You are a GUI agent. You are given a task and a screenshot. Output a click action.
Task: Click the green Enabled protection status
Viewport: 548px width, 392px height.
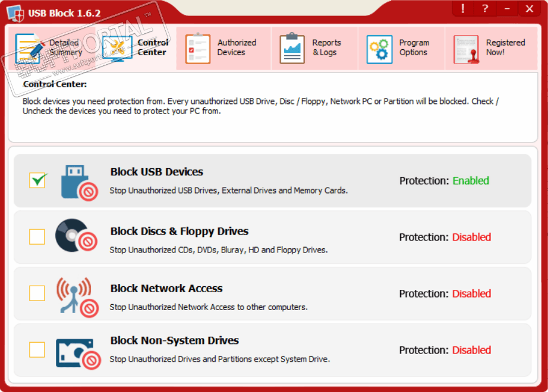point(471,181)
